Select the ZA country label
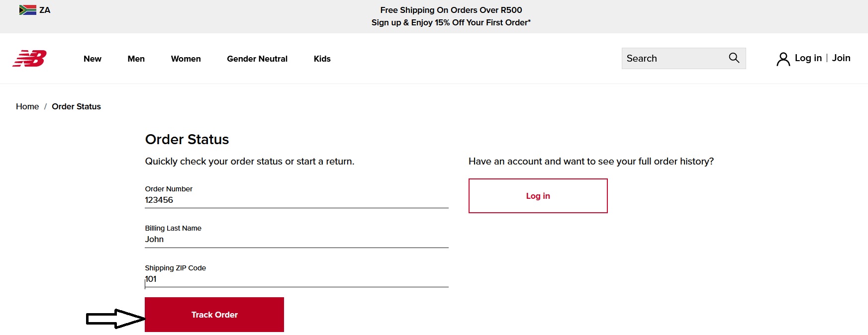Screen dimensions: 868x335 point(45,10)
